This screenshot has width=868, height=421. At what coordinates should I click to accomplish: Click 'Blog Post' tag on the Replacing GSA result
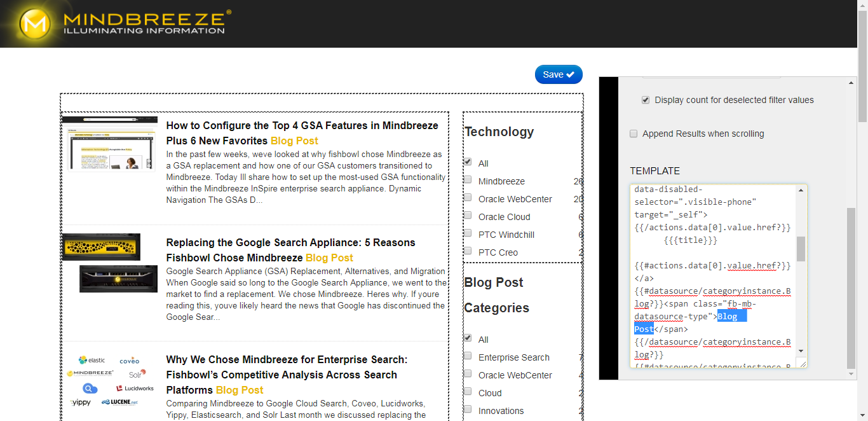pyautogui.click(x=329, y=258)
